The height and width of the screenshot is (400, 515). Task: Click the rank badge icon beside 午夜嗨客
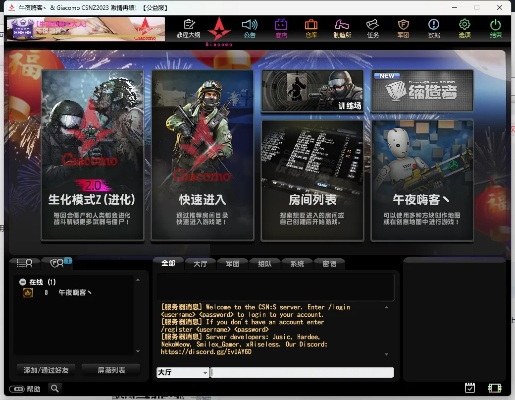click(x=28, y=293)
